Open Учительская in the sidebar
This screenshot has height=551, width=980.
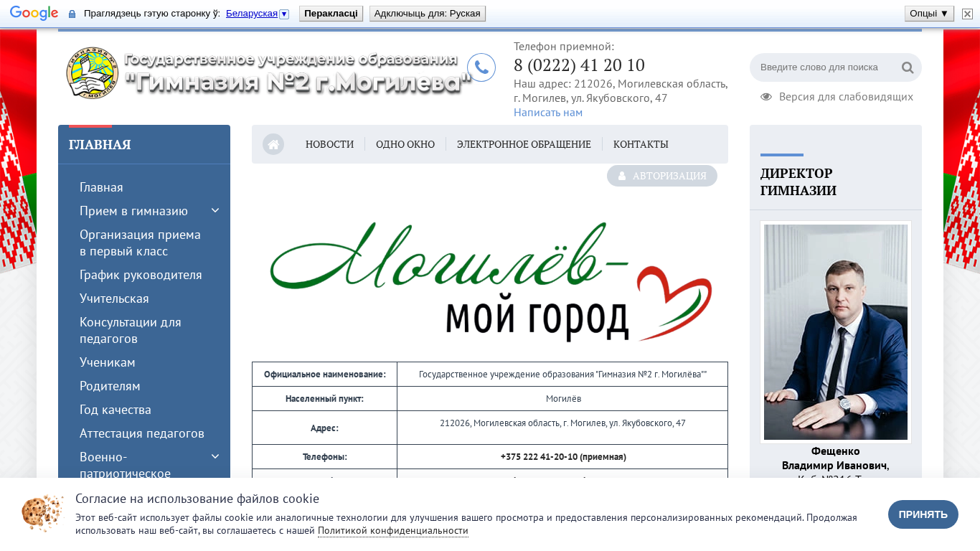click(x=114, y=298)
